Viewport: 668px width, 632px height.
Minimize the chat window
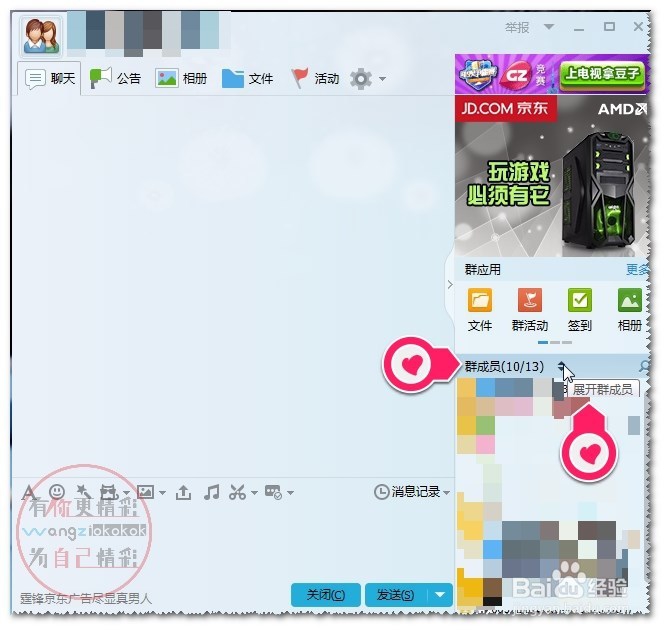(x=579, y=28)
